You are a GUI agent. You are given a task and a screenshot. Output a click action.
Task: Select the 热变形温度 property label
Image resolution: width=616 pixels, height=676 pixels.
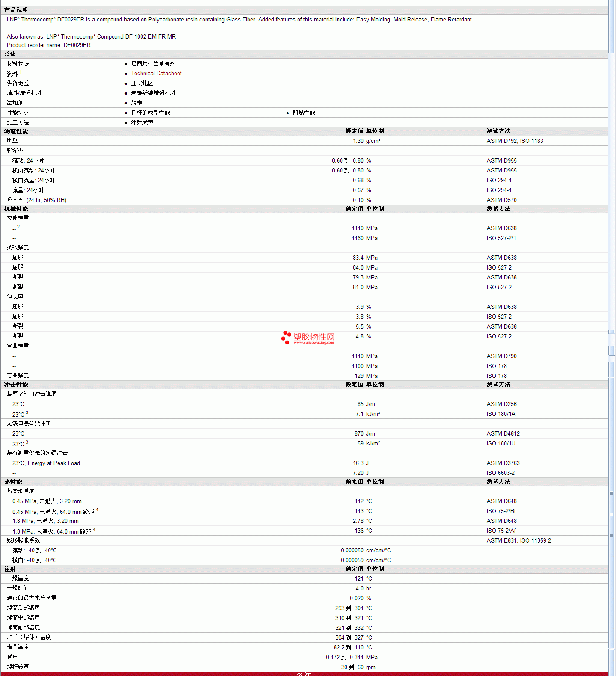pos(20,491)
